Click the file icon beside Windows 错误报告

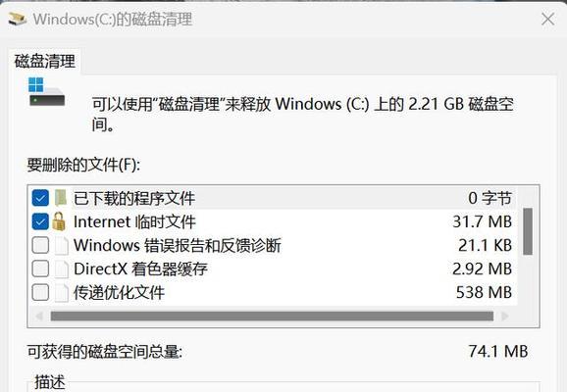[x=62, y=245]
